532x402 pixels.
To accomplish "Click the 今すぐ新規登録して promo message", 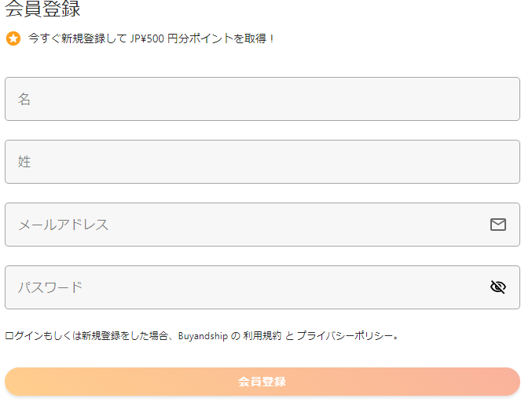I will pyautogui.click(x=77, y=38).
